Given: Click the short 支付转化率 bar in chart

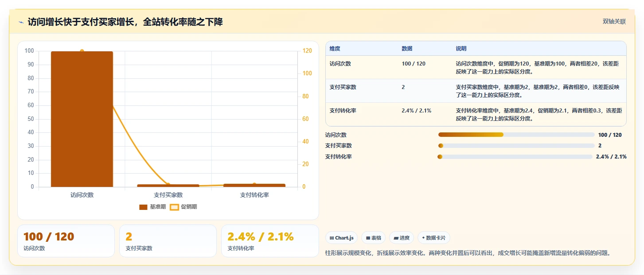Looking at the screenshot, I should pos(254,185).
